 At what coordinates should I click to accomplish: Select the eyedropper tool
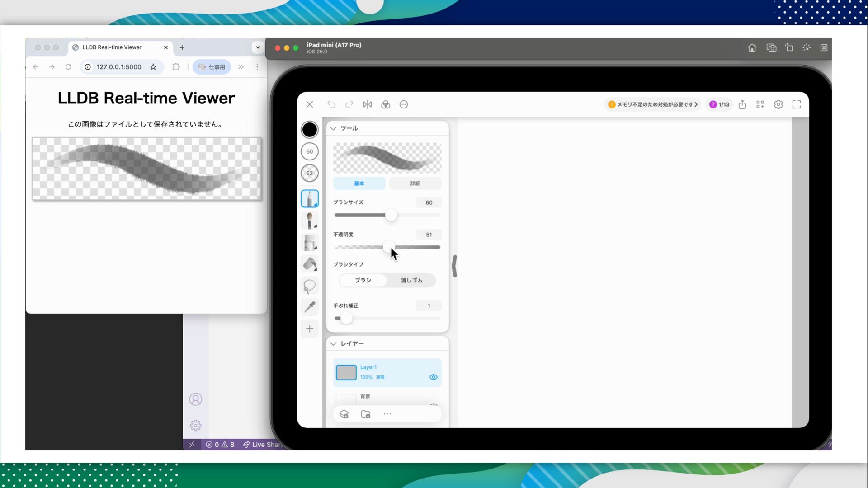[310, 307]
